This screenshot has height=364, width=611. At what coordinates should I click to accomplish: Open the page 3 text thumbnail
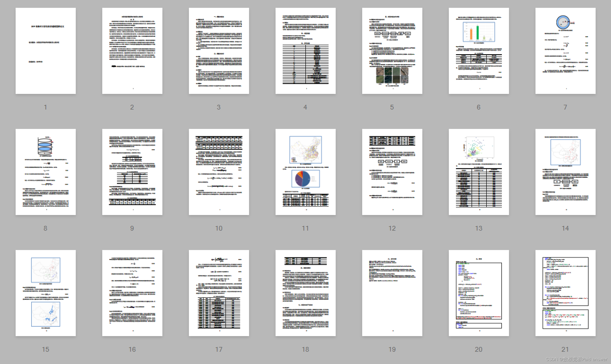click(219, 51)
